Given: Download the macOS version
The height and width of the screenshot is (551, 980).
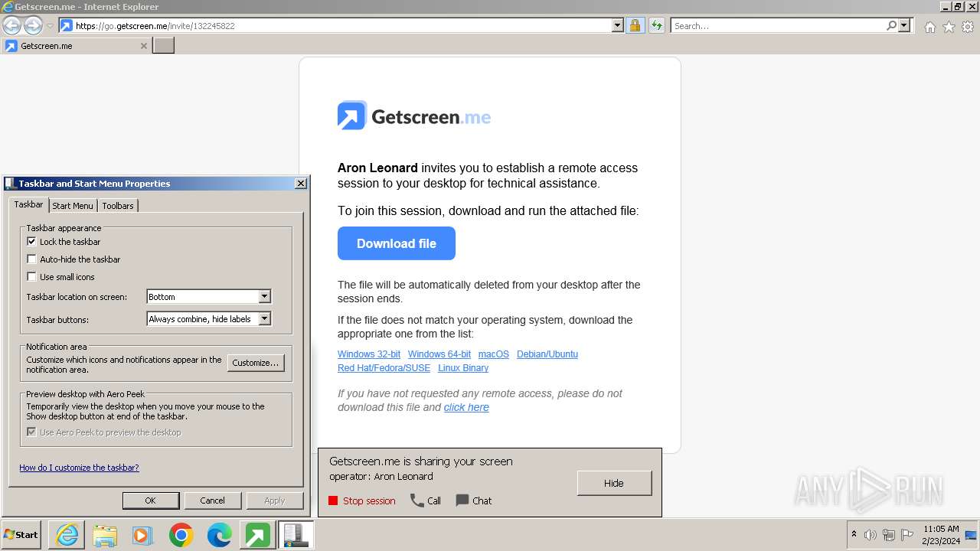Looking at the screenshot, I should pos(494,354).
